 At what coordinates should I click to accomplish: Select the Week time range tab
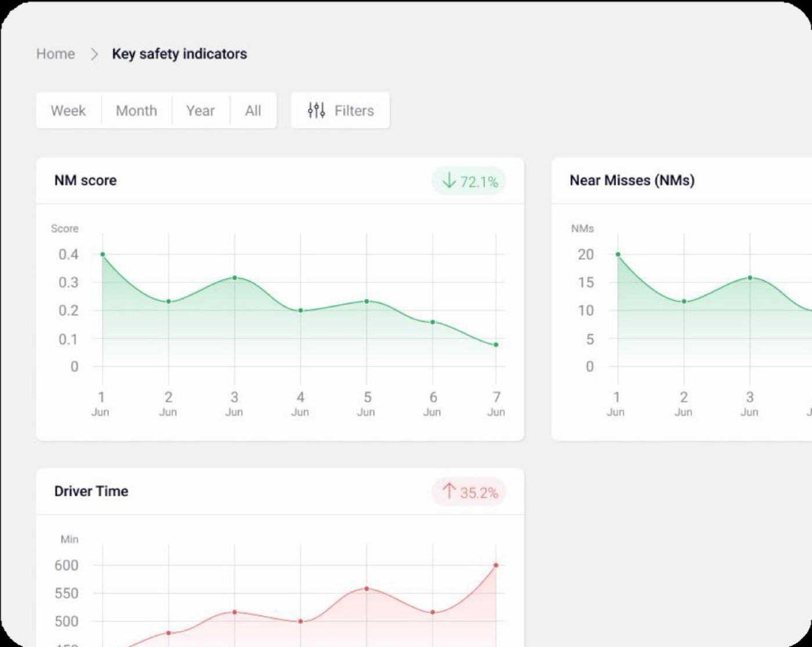tap(68, 110)
